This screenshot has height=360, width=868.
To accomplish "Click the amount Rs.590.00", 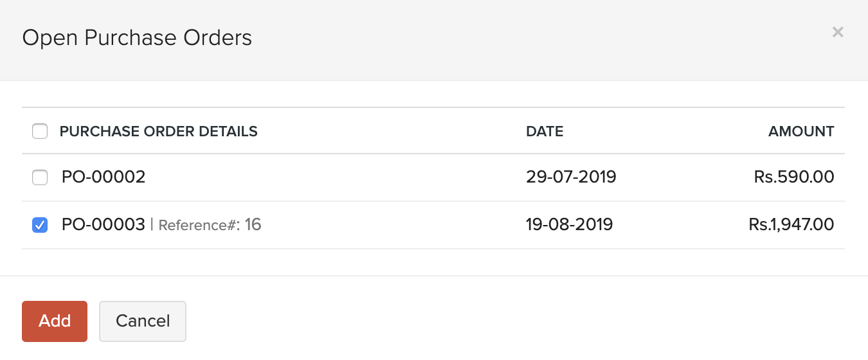I will coord(794,177).
